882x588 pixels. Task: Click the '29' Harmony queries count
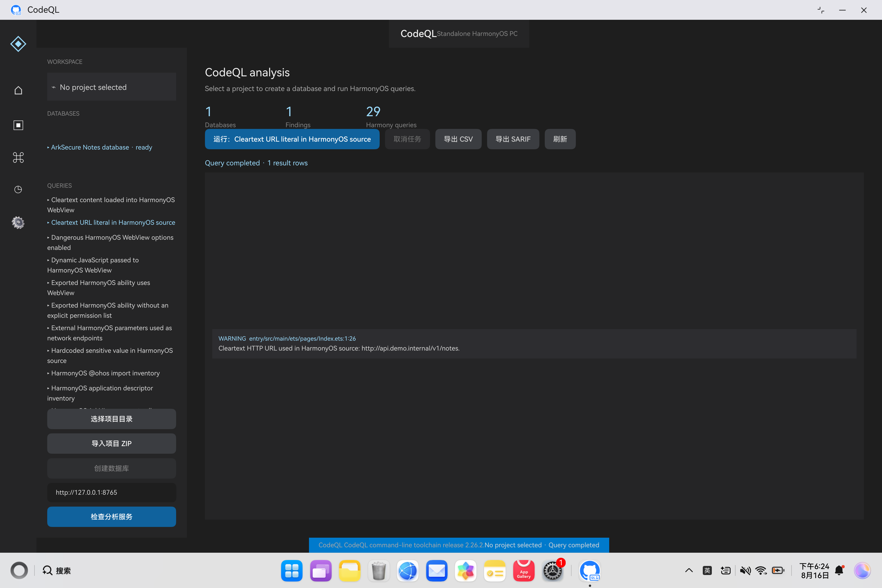coord(373,111)
